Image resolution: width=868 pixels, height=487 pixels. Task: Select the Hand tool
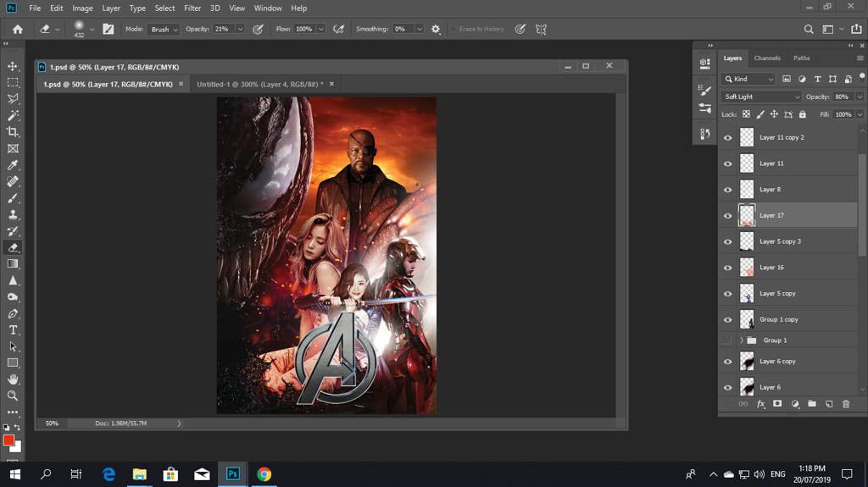coord(12,379)
